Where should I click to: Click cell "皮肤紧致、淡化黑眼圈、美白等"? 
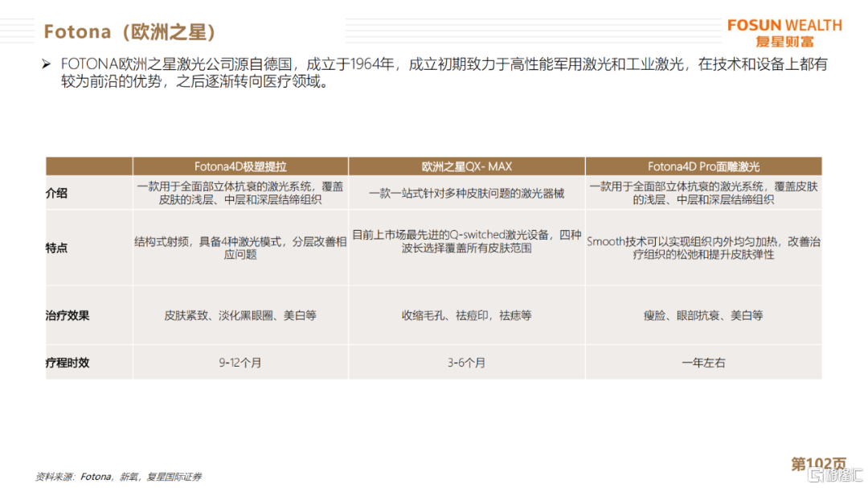(x=240, y=315)
